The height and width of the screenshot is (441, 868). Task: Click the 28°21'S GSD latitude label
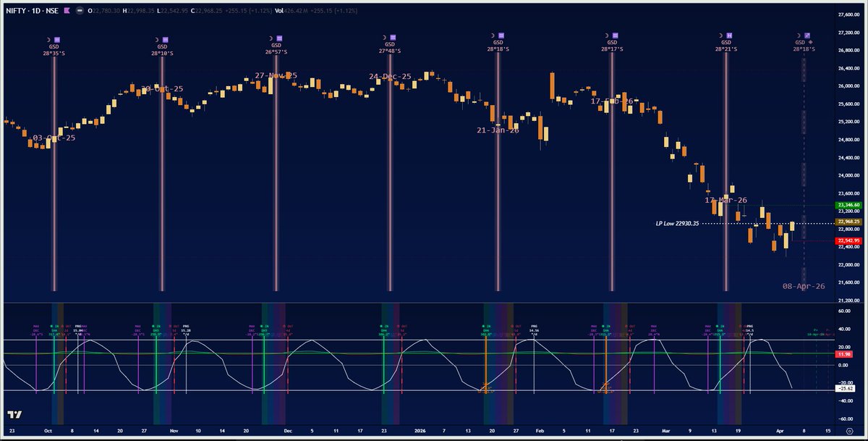726,49
